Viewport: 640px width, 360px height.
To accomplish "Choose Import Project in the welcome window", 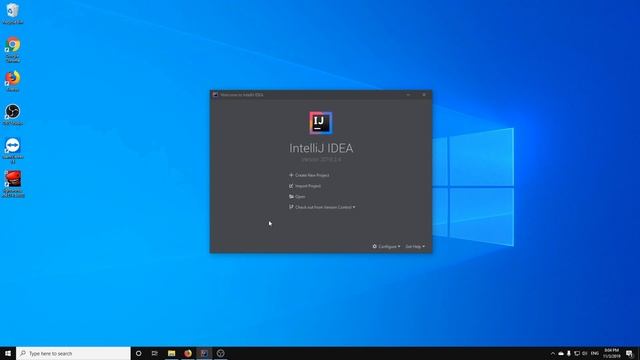I will 305,186.
